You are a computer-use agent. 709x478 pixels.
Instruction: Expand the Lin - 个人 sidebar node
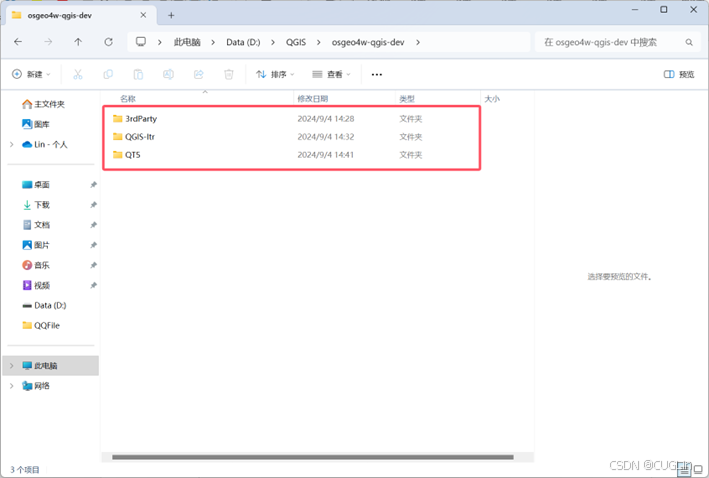[x=11, y=144]
